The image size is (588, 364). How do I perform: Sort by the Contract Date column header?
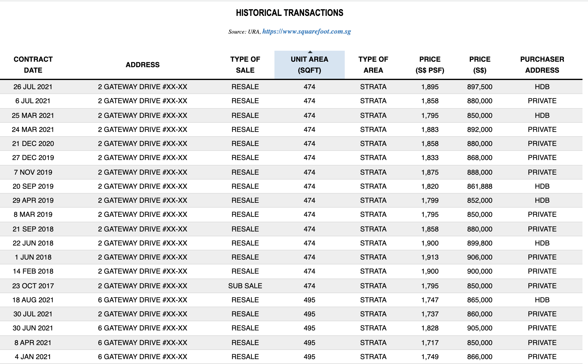tap(33, 65)
